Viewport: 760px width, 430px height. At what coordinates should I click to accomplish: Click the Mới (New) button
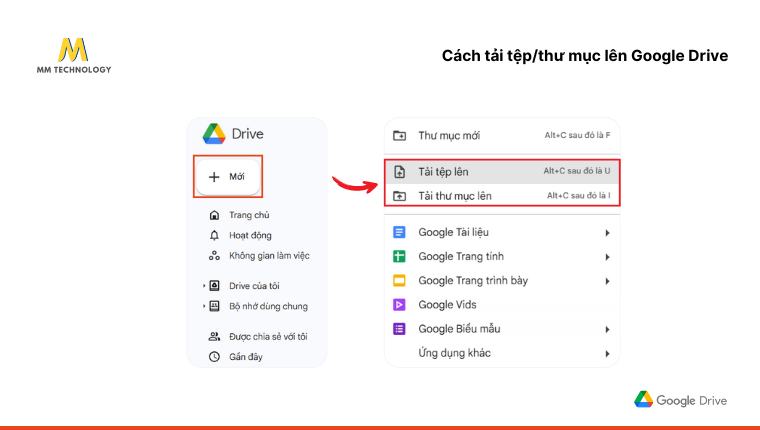(x=228, y=177)
